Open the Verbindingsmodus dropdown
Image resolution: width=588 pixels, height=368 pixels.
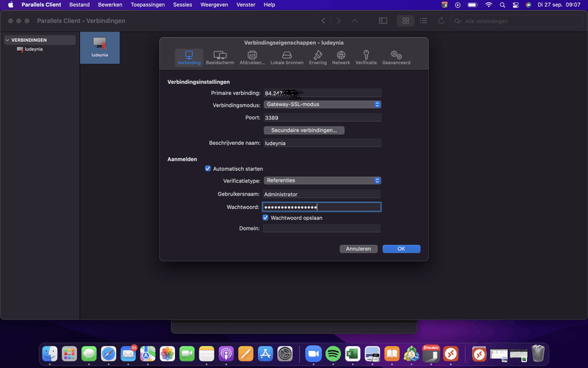(x=321, y=105)
